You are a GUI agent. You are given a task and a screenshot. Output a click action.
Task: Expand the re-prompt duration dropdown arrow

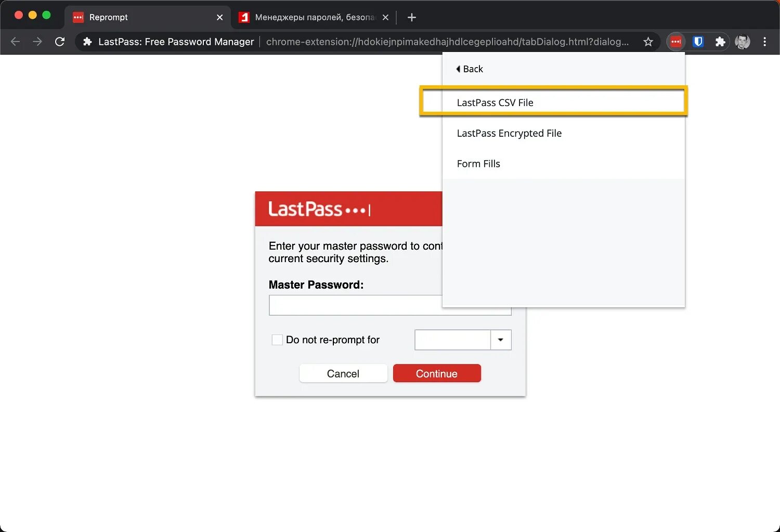(501, 340)
